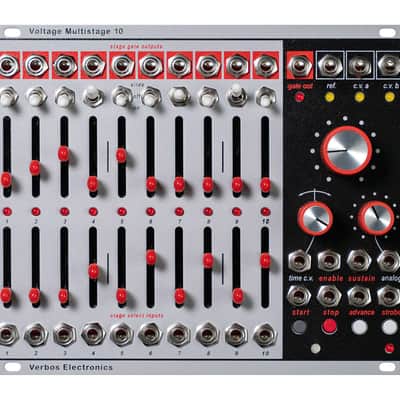
Task: Click the 'Voltage Multistage 10' title text
Action: [x=76, y=32]
